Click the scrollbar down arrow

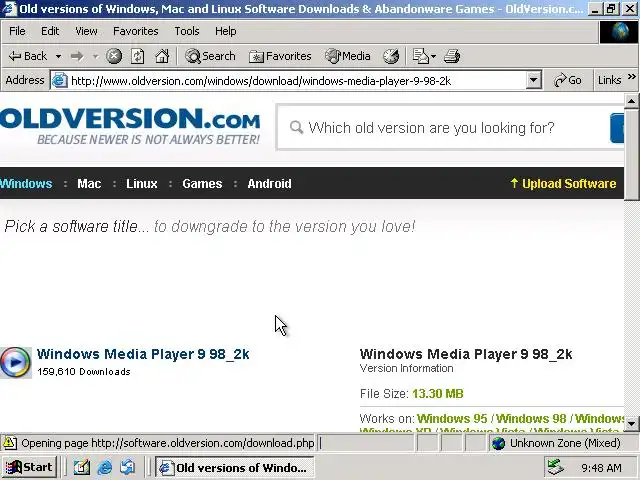tap(631, 423)
